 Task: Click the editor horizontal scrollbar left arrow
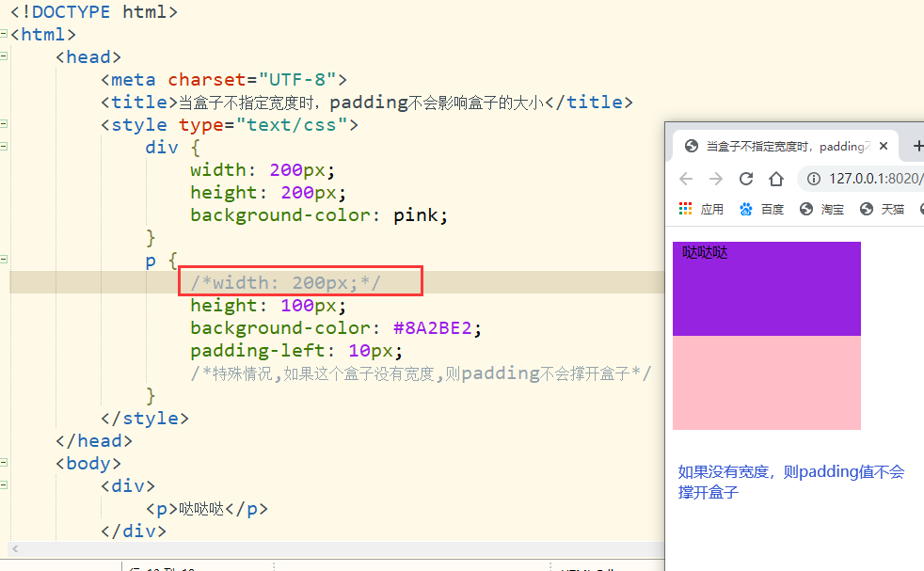click(x=15, y=549)
